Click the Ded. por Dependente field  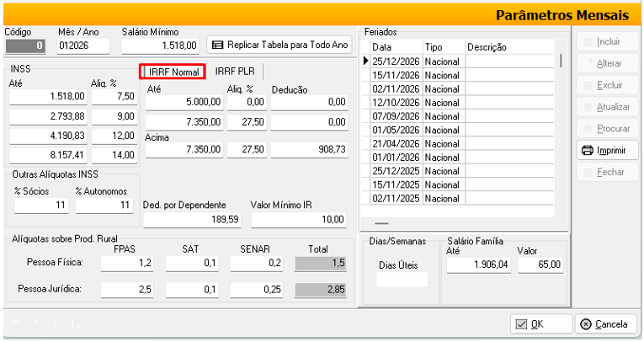[x=193, y=219]
